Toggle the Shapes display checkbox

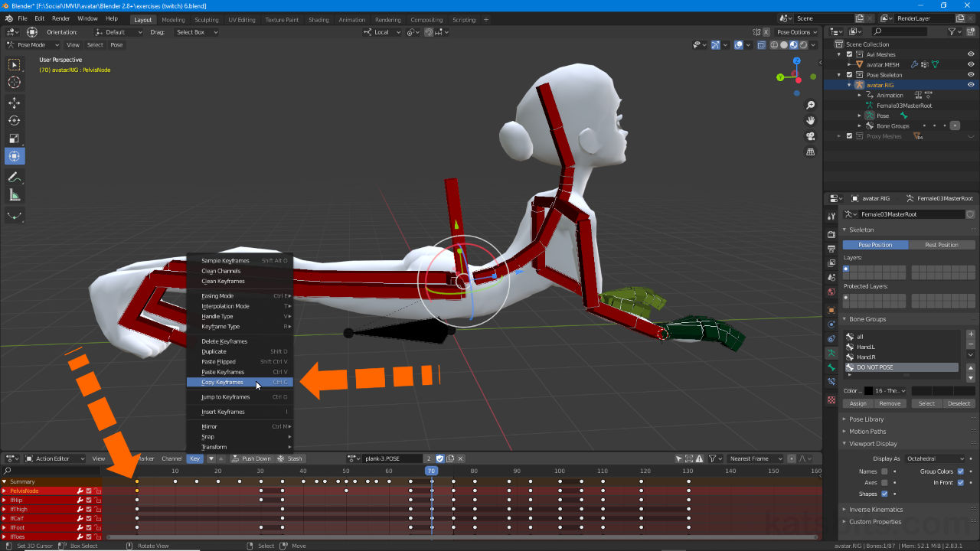point(884,494)
